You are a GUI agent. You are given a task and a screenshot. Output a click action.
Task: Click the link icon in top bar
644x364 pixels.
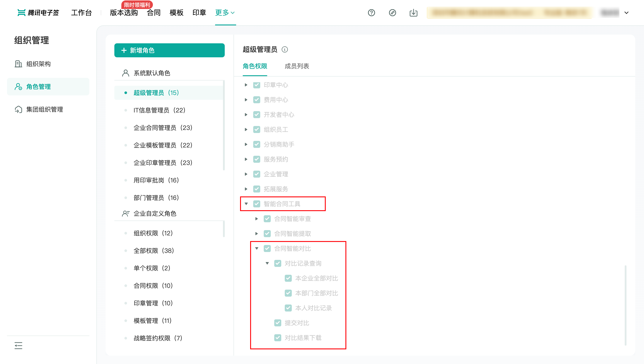click(392, 12)
